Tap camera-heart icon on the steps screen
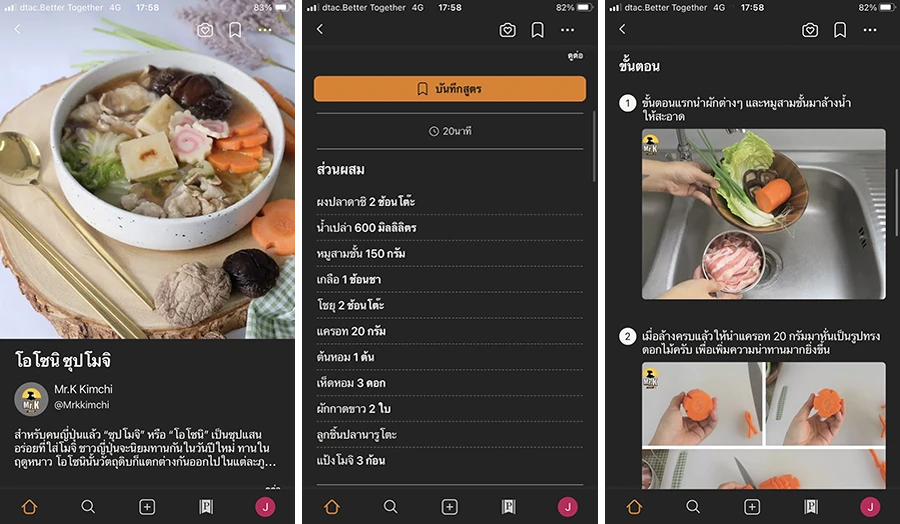This screenshot has width=900, height=524. tap(810, 30)
